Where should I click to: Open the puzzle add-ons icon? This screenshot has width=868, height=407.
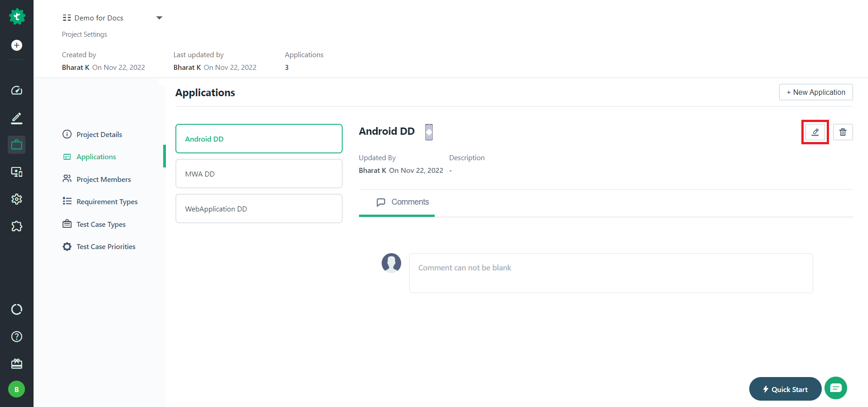coord(17,226)
